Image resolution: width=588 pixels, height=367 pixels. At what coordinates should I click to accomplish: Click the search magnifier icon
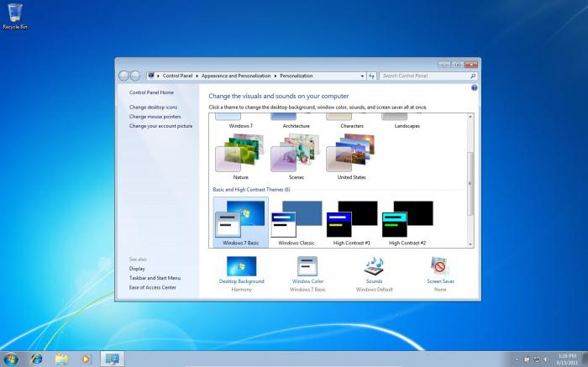(x=473, y=76)
